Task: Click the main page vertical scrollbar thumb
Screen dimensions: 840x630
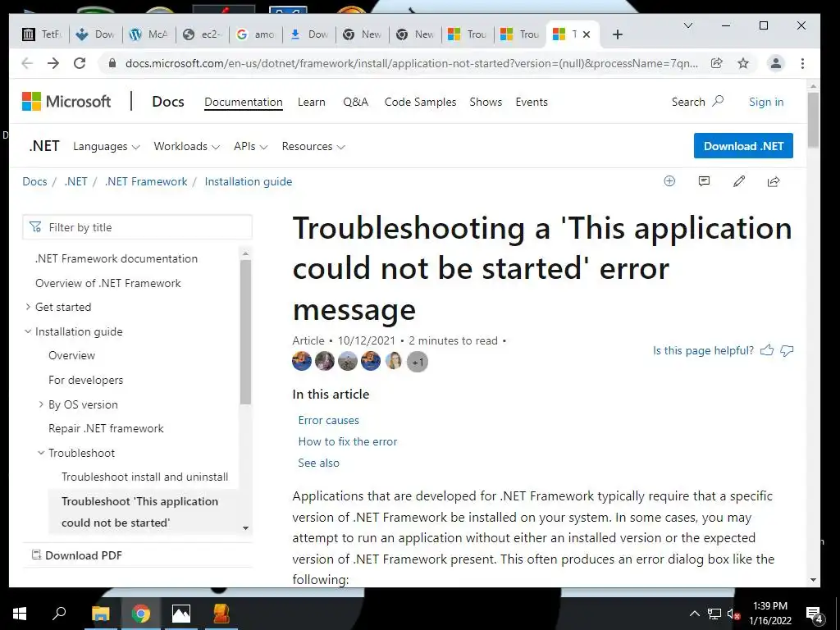Action: tap(813, 120)
